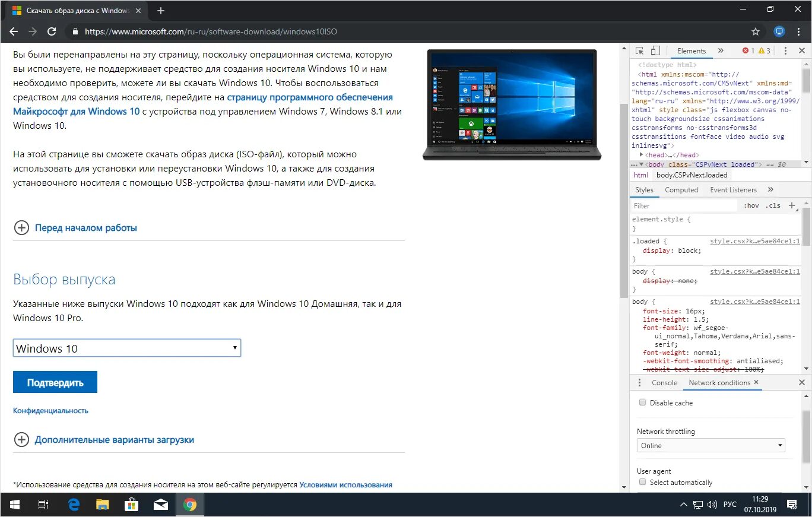Show hidden system tray icons
Image resolution: width=812 pixels, height=517 pixels.
(684, 505)
